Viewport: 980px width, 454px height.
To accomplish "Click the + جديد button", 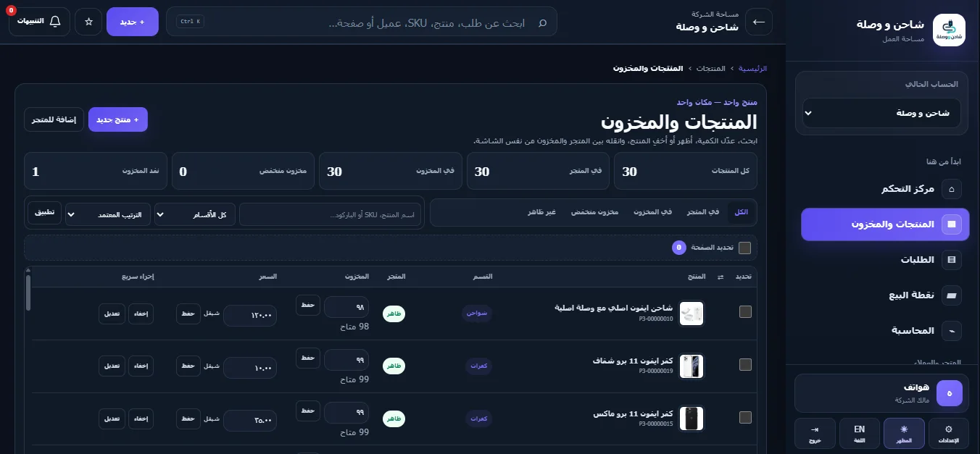I will point(132,22).
